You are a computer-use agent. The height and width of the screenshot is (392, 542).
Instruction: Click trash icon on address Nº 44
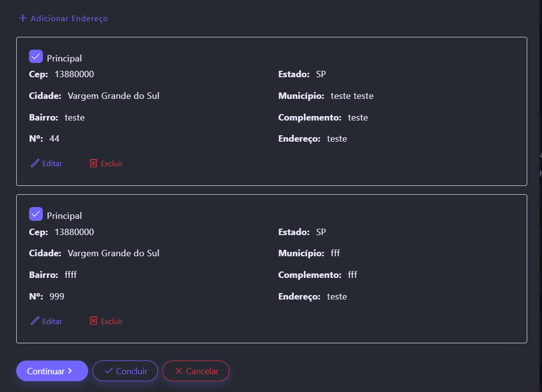tap(94, 163)
